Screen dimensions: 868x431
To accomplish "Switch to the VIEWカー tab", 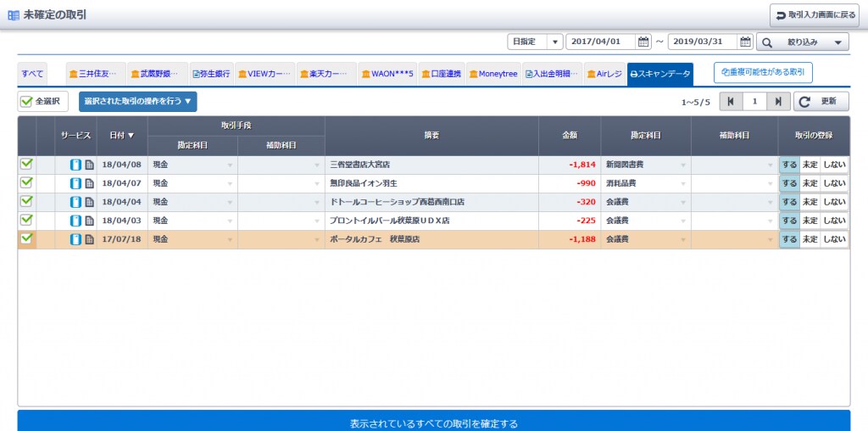I will 264,74.
